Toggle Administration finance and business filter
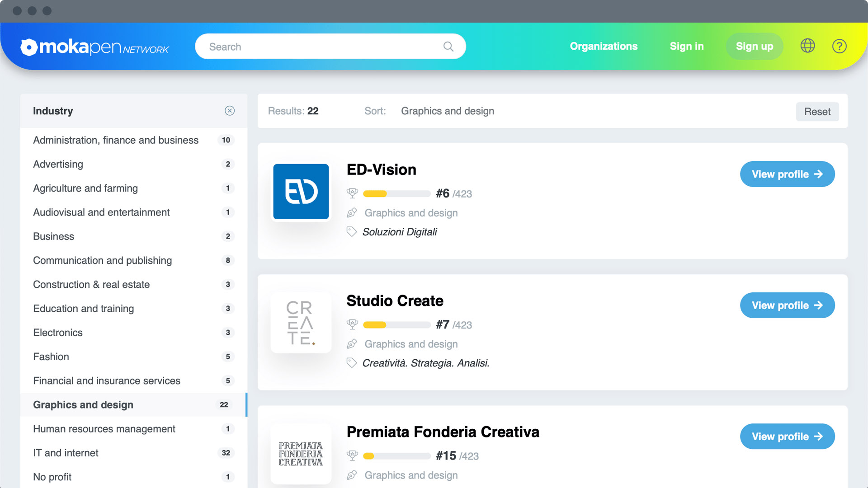The height and width of the screenshot is (488, 868). pos(116,140)
